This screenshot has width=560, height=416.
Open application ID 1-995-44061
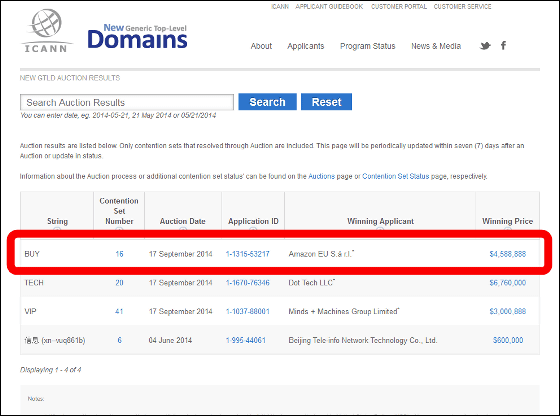[246, 340]
